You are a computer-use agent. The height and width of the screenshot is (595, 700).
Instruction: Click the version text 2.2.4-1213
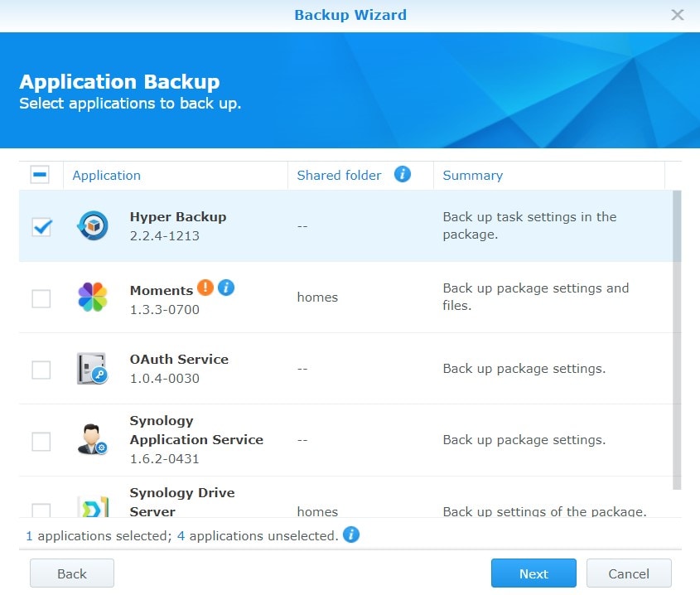tap(165, 236)
